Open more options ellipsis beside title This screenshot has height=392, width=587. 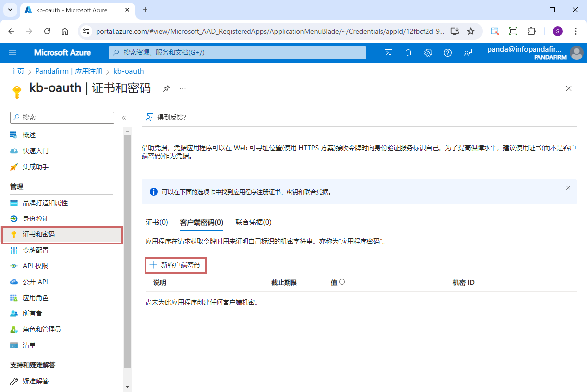coord(183,88)
